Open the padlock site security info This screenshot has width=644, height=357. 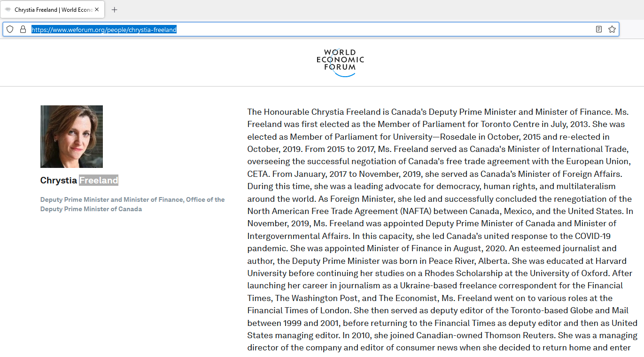(x=23, y=29)
